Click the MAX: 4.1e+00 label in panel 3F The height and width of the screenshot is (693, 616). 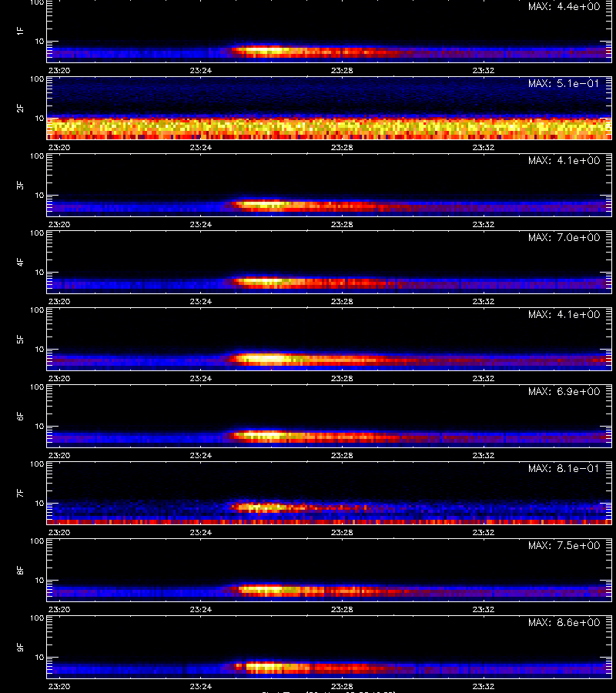coord(564,161)
